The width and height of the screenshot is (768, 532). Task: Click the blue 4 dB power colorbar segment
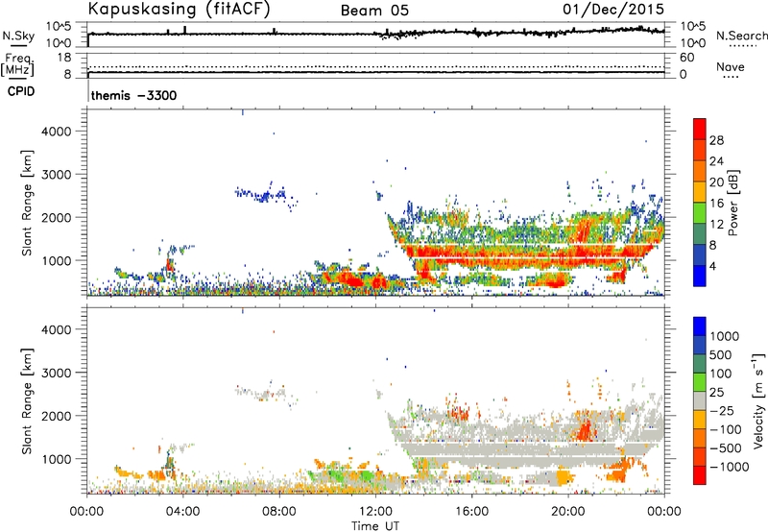point(700,276)
